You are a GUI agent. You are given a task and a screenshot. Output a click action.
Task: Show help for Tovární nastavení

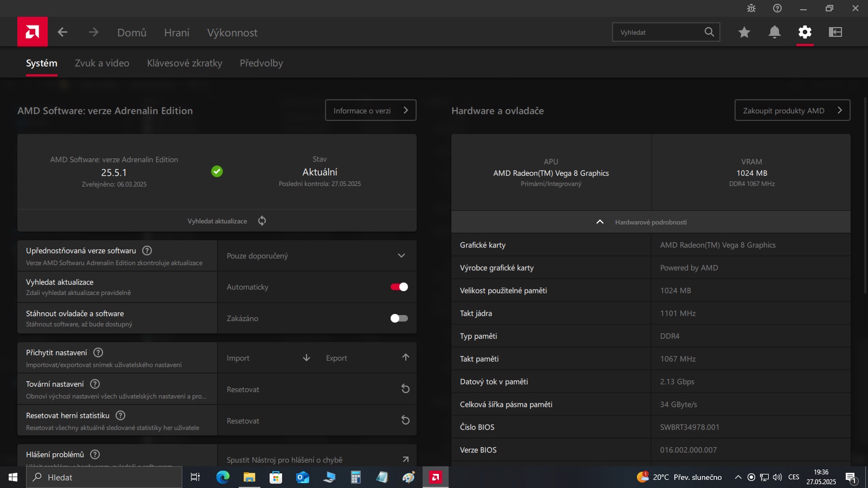tap(95, 384)
